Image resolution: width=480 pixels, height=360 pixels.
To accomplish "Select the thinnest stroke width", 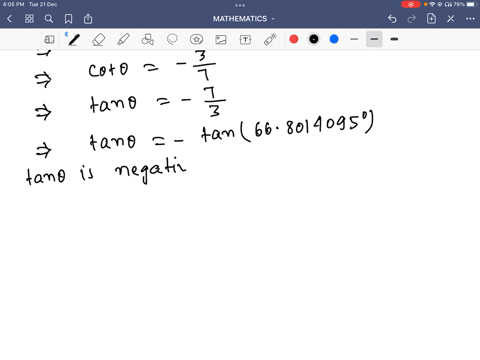I will [354, 39].
